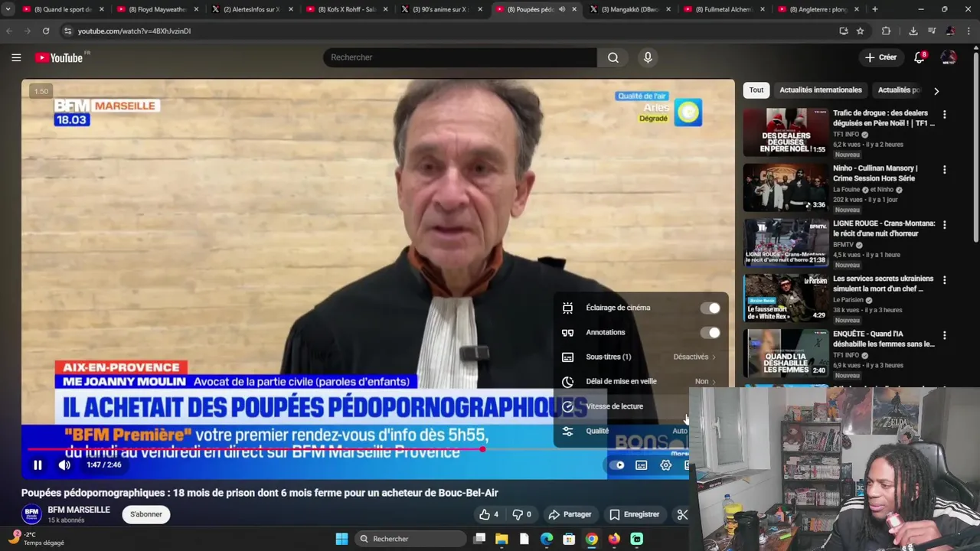The height and width of the screenshot is (551, 980).
Task: Expand Sous-titres (1) submenu
Action: tap(641, 357)
